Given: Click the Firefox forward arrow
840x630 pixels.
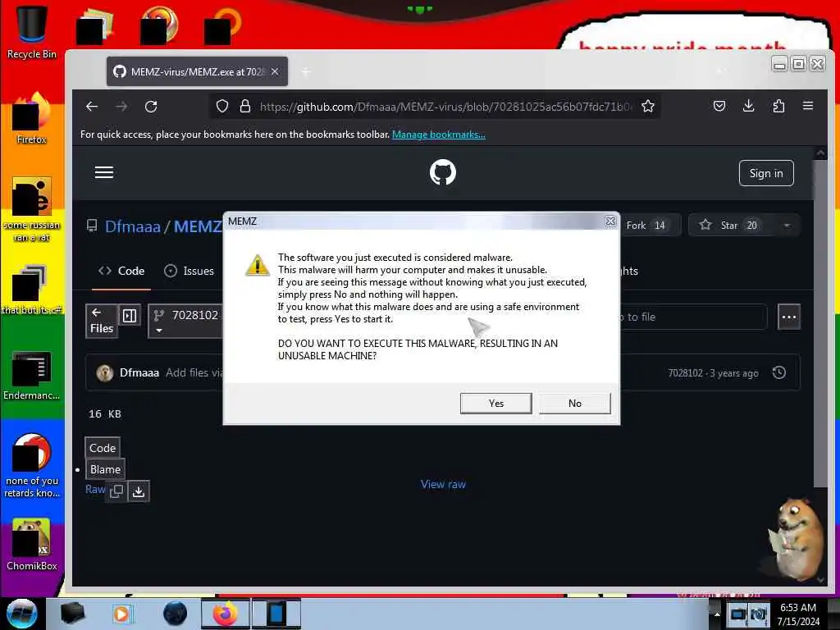Looking at the screenshot, I should click(121, 107).
